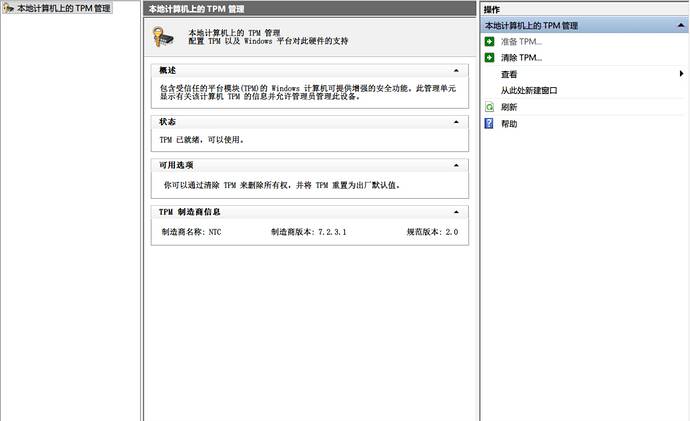Collapse the TPM 制造商信息 section
The width and height of the screenshot is (690, 421).
pyautogui.click(x=456, y=212)
